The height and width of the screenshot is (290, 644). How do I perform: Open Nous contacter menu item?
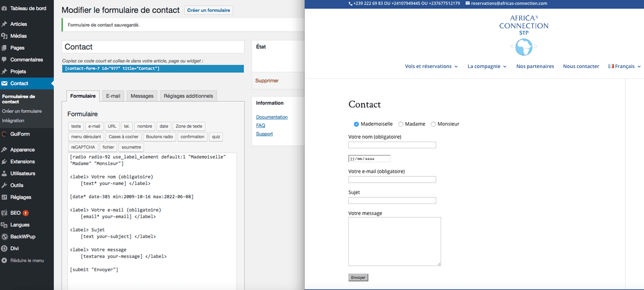point(581,66)
